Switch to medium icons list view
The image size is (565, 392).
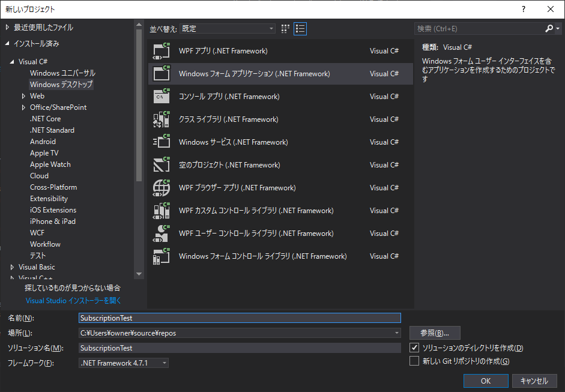click(300, 29)
